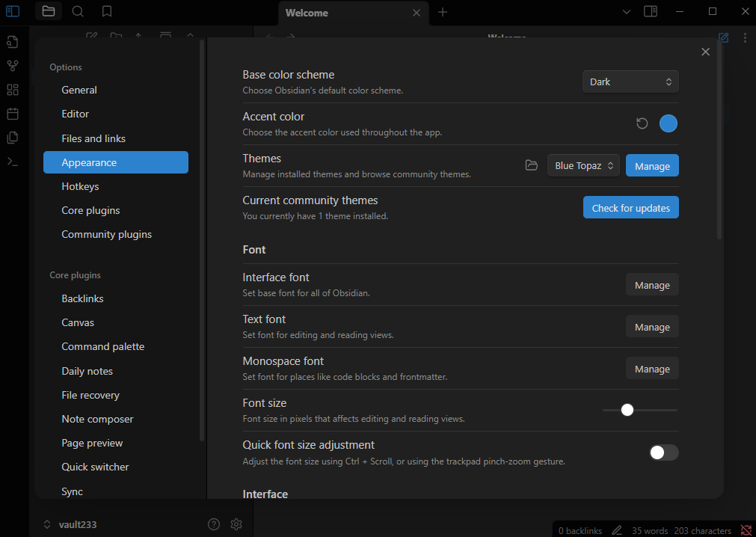Click the settings sidebar scrollbar
756x537 pixels.
coord(202,241)
